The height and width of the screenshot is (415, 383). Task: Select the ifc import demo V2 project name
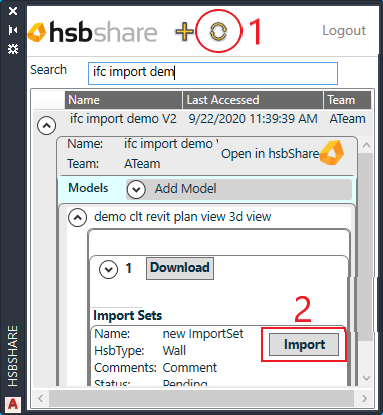123,119
